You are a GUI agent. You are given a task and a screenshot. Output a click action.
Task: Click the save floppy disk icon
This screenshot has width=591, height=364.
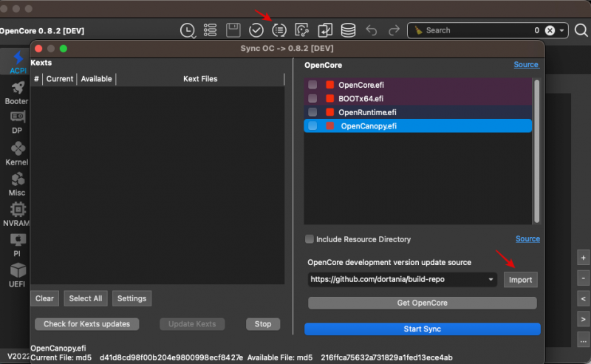(233, 30)
